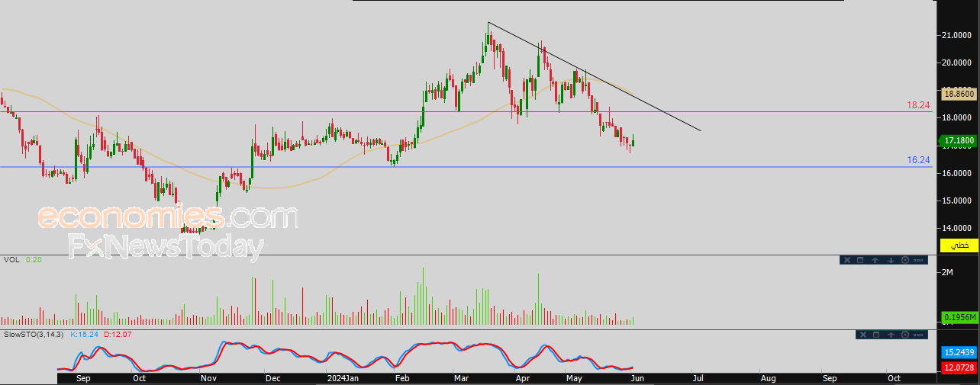Click the green 0.1956M volume tag
This screenshot has height=385, width=980.
coord(959,317)
